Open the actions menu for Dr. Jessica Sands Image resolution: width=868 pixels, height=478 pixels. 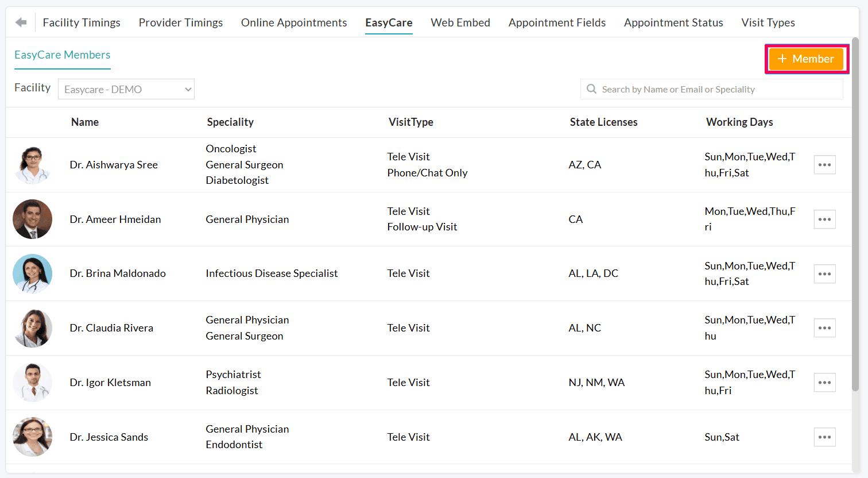pyautogui.click(x=824, y=437)
